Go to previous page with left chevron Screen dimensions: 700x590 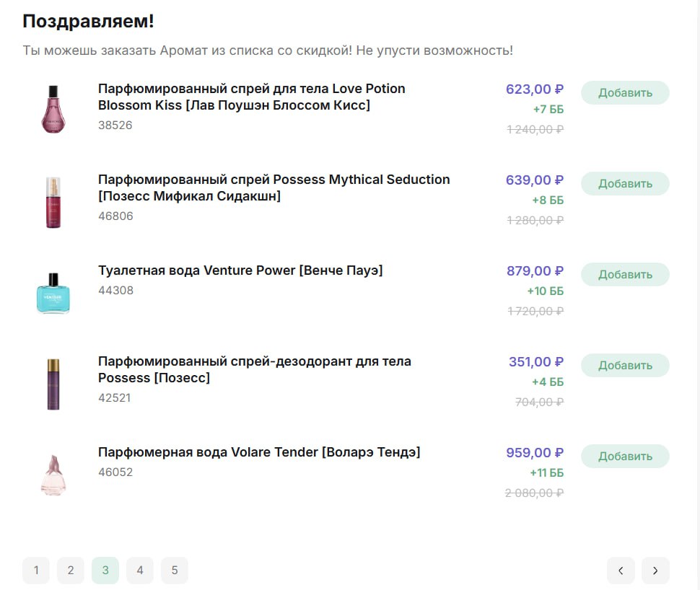pos(621,571)
